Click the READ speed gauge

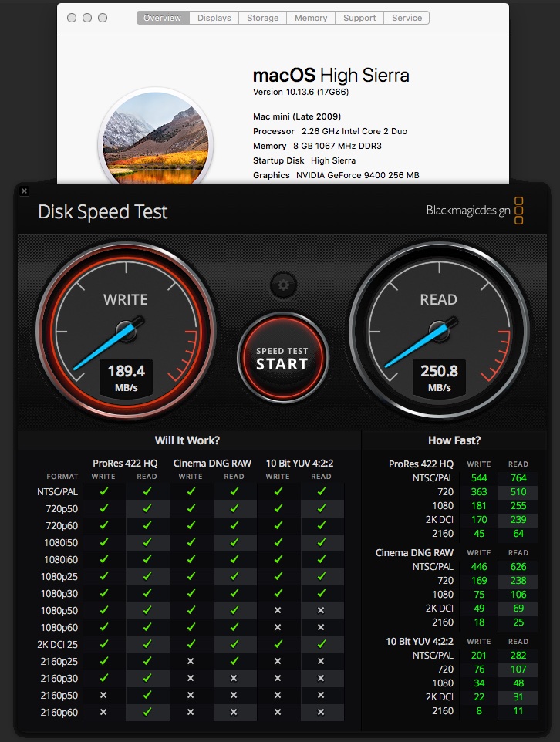click(440, 331)
